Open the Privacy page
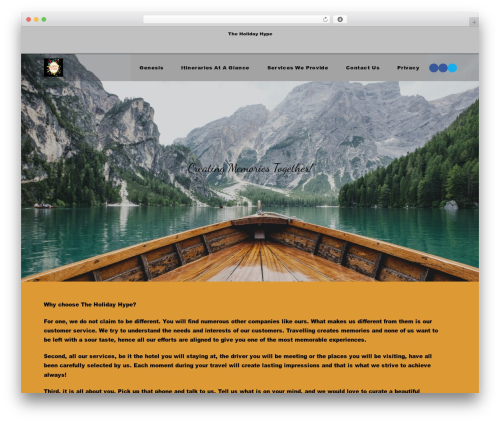This screenshot has height=423, width=500. 408,68
